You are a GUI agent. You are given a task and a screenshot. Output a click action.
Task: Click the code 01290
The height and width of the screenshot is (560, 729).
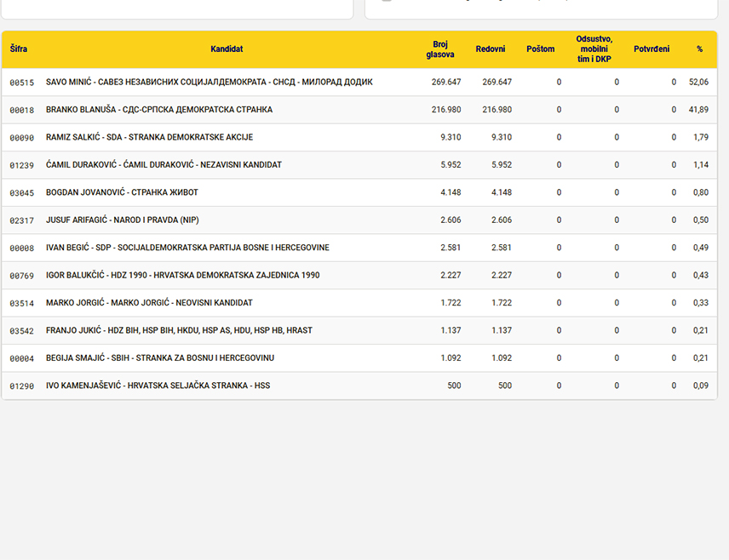[22, 386]
